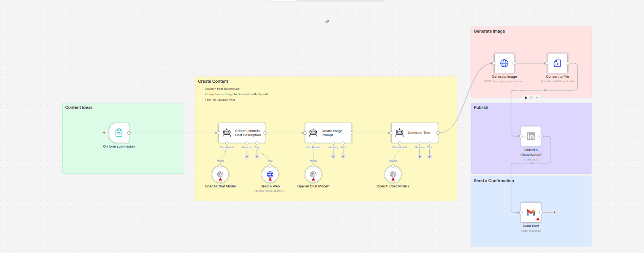Select the Publish sticky note title
The height and width of the screenshot is (253, 644).
pos(481,107)
